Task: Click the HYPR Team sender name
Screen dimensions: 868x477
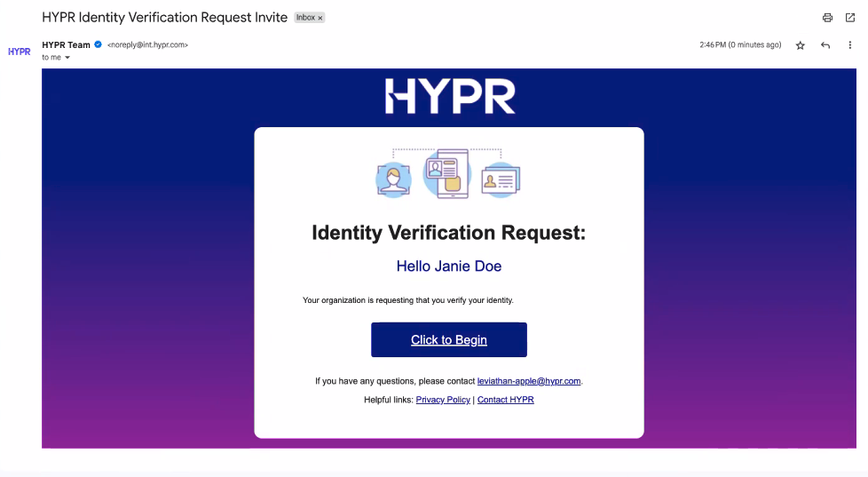Action: (x=66, y=45)
